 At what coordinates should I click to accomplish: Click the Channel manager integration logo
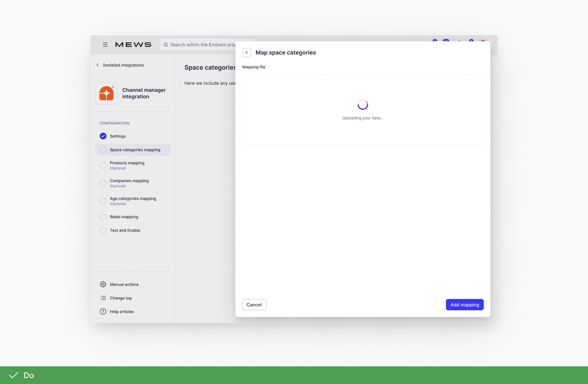click(x=106, y=93)
